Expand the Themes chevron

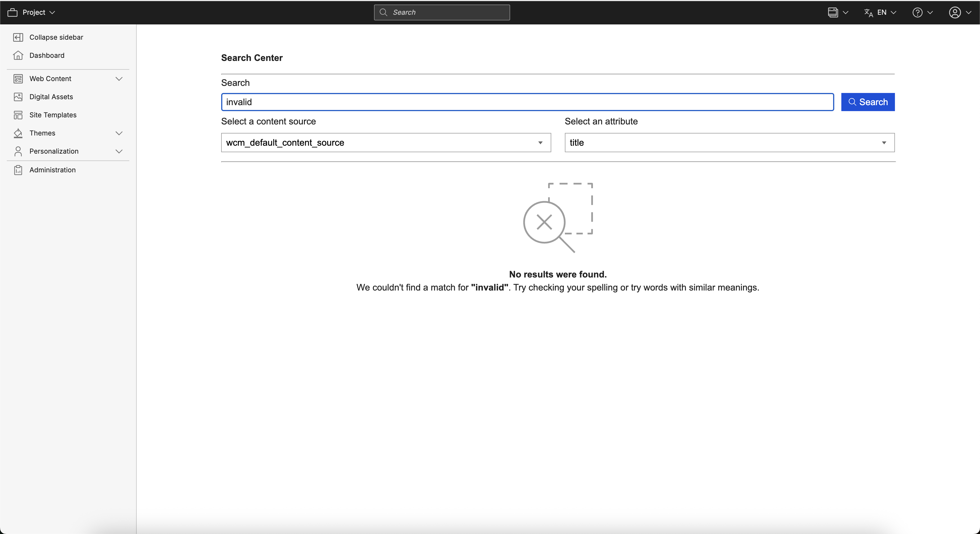(x=119, y=133)
